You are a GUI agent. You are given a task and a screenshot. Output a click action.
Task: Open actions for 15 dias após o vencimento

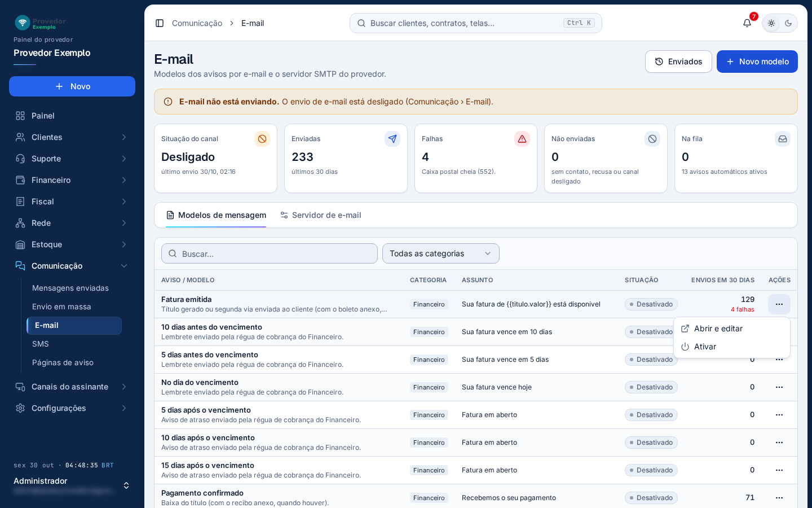(779, 470)
